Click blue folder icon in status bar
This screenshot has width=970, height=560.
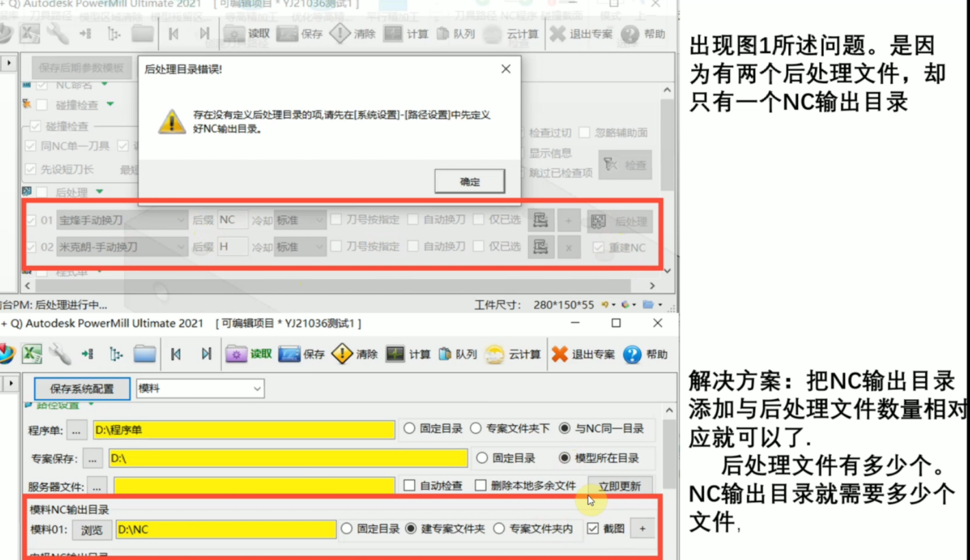click(x=648, y=305)
